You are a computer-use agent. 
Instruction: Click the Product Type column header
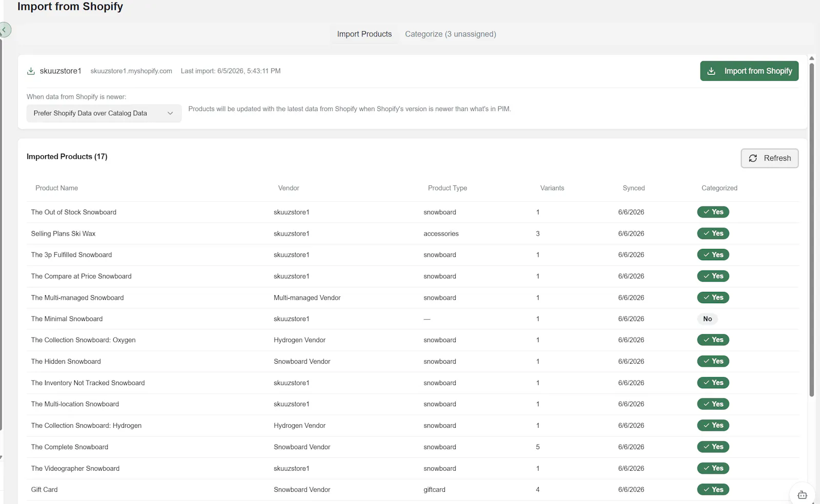pyautogui.click(x=447, y=188)
